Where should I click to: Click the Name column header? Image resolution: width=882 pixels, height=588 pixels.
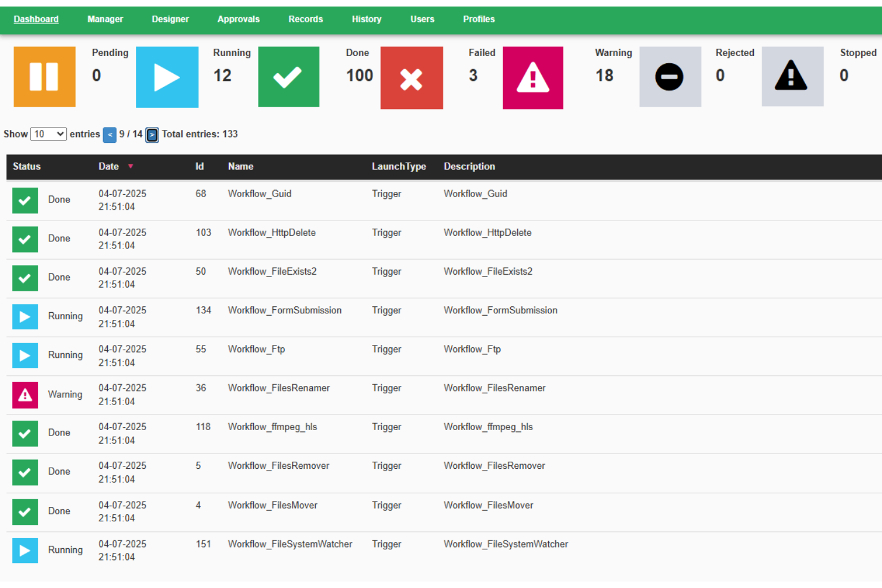(241, 166)
